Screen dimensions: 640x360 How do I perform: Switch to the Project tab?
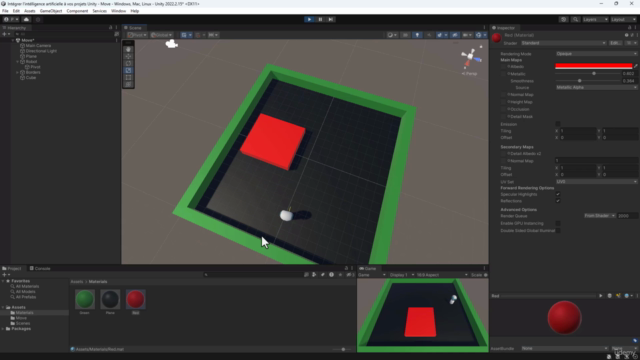[12, 269]
